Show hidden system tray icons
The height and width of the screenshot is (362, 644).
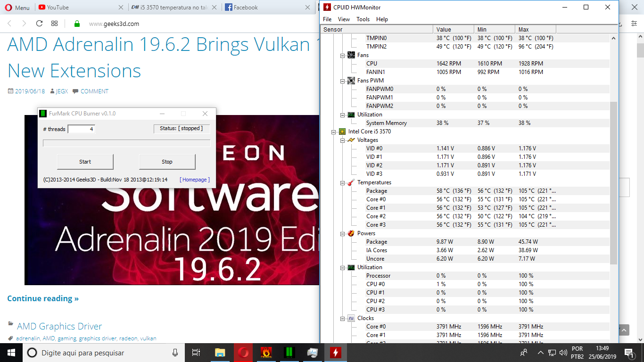(x=540, y=353)
